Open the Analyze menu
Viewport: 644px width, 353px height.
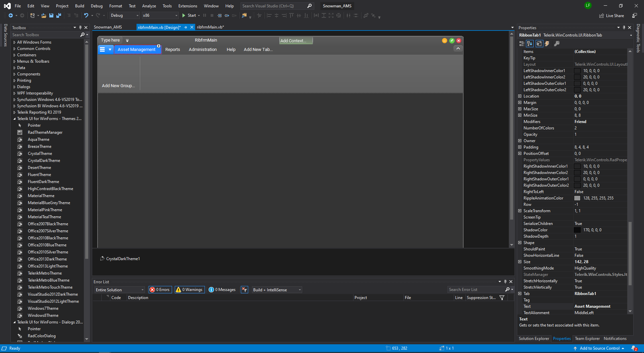[x=149, y=6]
